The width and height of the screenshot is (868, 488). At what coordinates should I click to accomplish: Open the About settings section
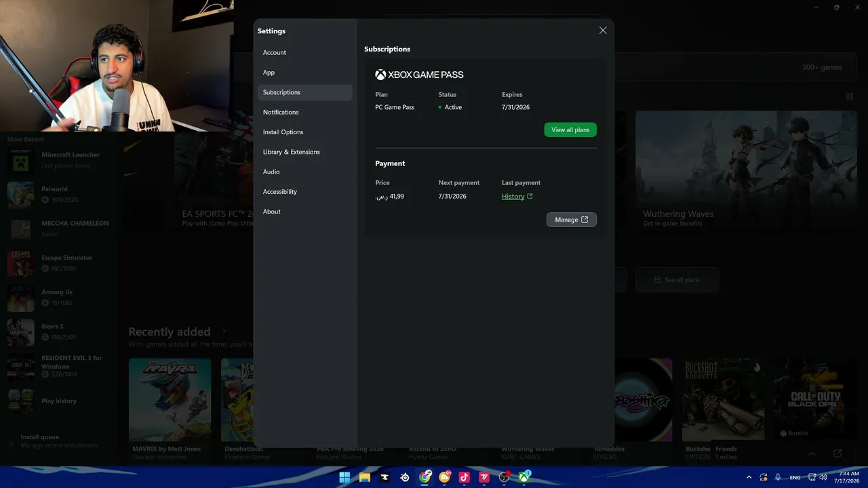tap(304, 211)
